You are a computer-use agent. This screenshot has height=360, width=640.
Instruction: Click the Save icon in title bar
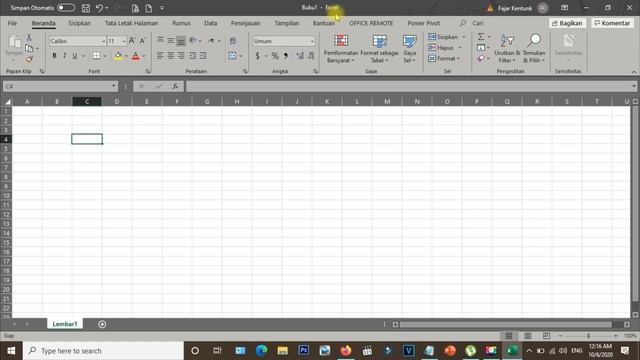click(x=86, y=8)
